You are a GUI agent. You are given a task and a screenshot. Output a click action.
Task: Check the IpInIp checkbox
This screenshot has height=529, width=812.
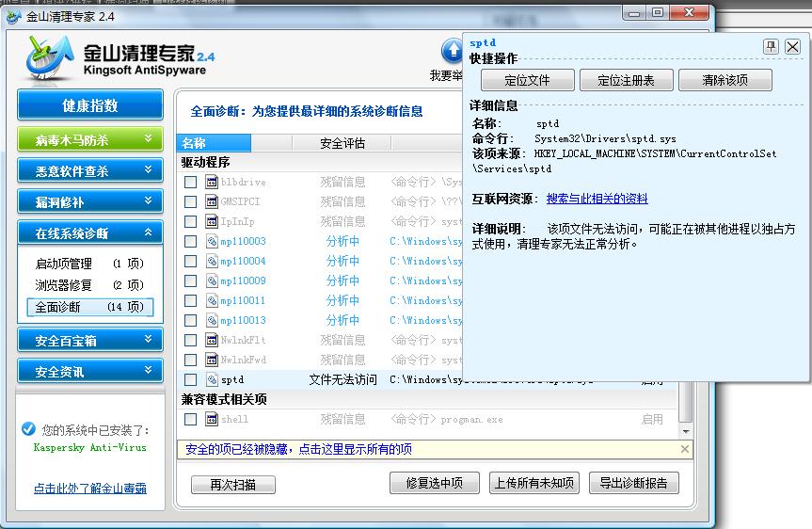[191, 221]
